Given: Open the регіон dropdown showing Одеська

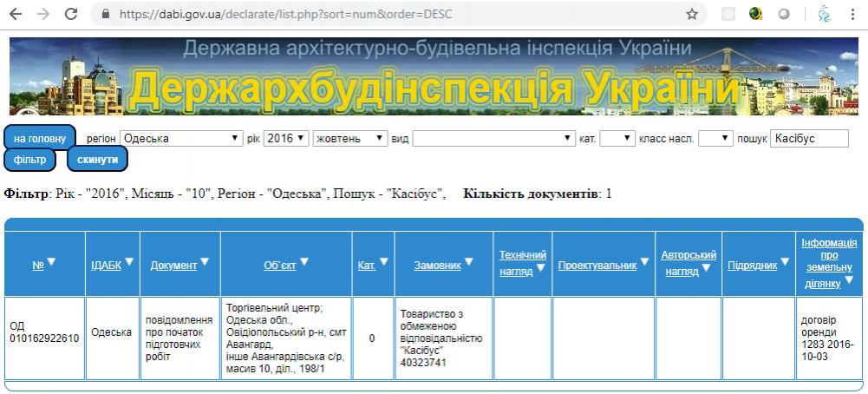Looking at the screenshot, I should (181, 139).
